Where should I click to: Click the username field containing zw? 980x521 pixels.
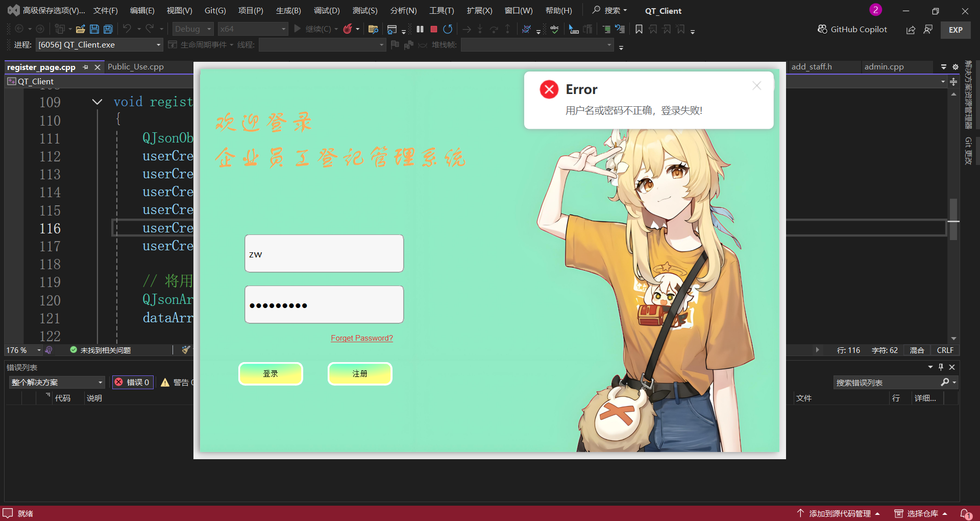pos(324,254)
